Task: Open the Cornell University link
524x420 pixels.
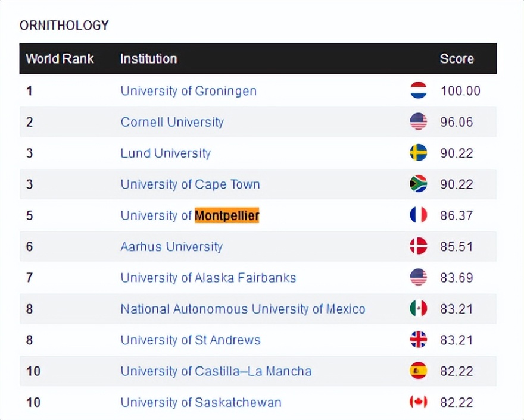Action: click(172, 122)
